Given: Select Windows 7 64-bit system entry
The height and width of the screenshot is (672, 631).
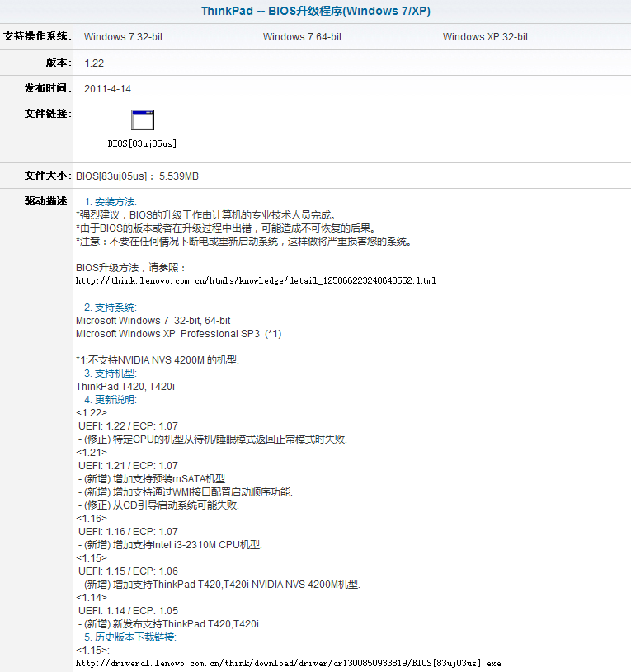Looking at the screenshot, I should 302,37.
